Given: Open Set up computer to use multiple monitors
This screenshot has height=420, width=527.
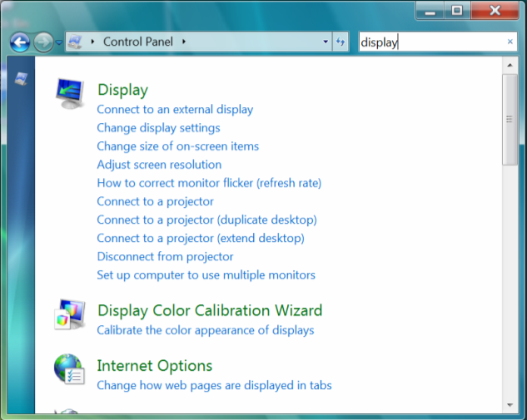Looking at the screenshot, I should 206,275.
